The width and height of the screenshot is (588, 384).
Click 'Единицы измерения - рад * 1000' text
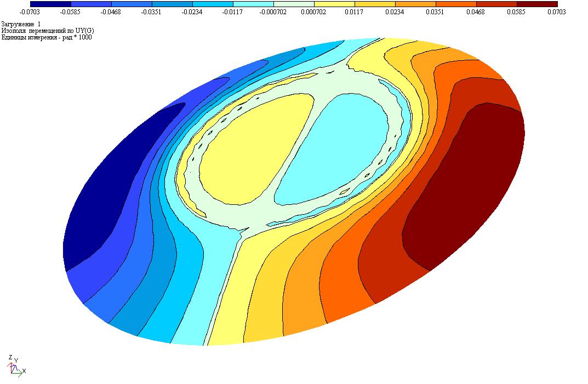pyautogui.click(x=47, y=37)
